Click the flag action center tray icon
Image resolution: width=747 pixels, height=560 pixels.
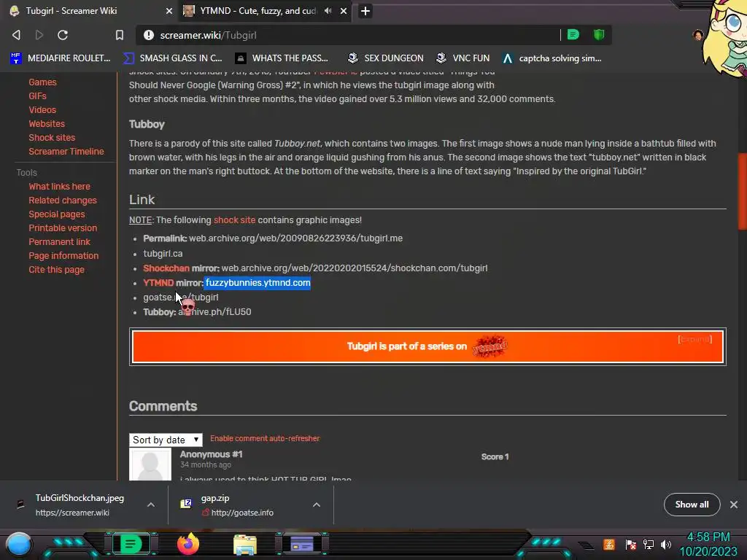(x=631, y=544)
